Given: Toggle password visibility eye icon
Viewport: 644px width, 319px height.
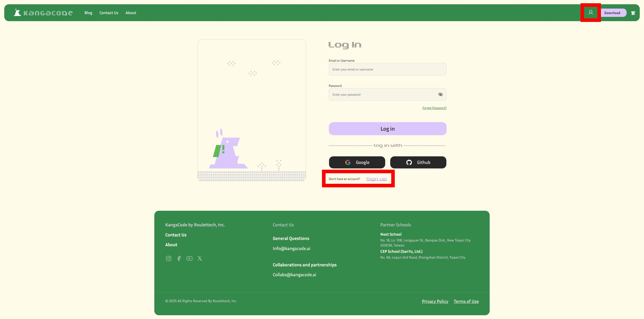Looking at the screenshot, I should [x=441, y=94].
